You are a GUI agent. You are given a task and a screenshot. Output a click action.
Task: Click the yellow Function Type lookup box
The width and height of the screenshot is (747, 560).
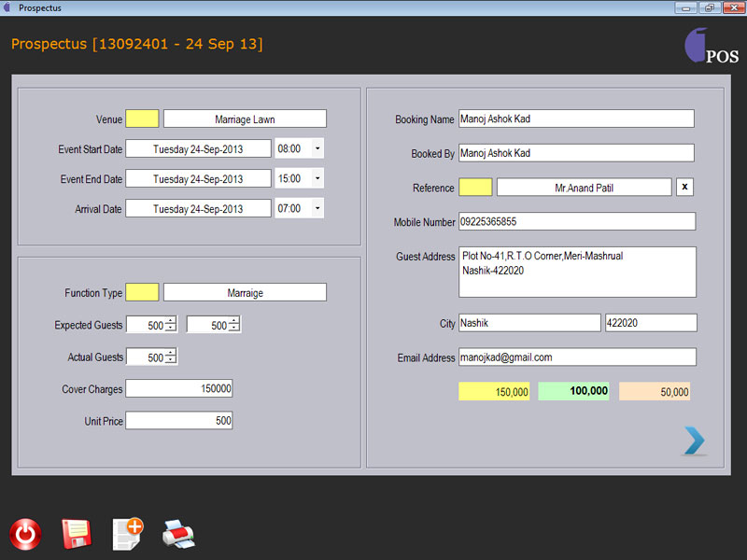tap(142, 292)
